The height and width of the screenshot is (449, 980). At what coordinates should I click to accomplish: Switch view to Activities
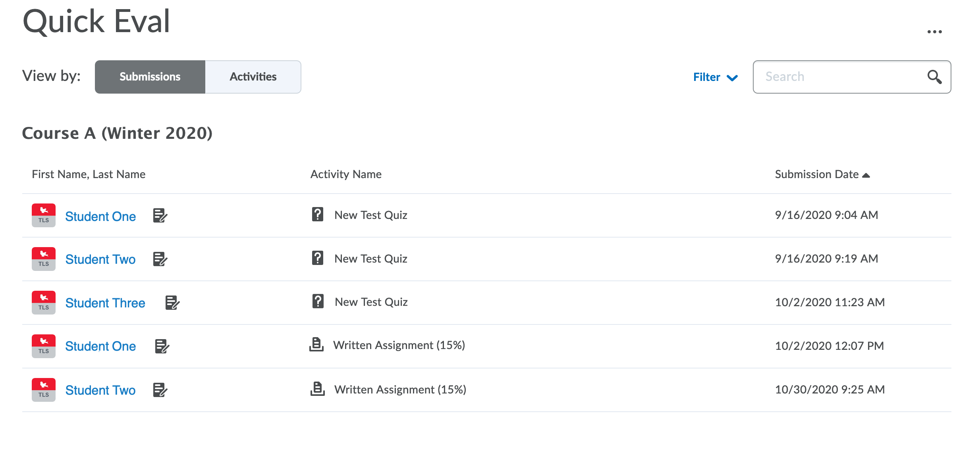pos(253,77)
